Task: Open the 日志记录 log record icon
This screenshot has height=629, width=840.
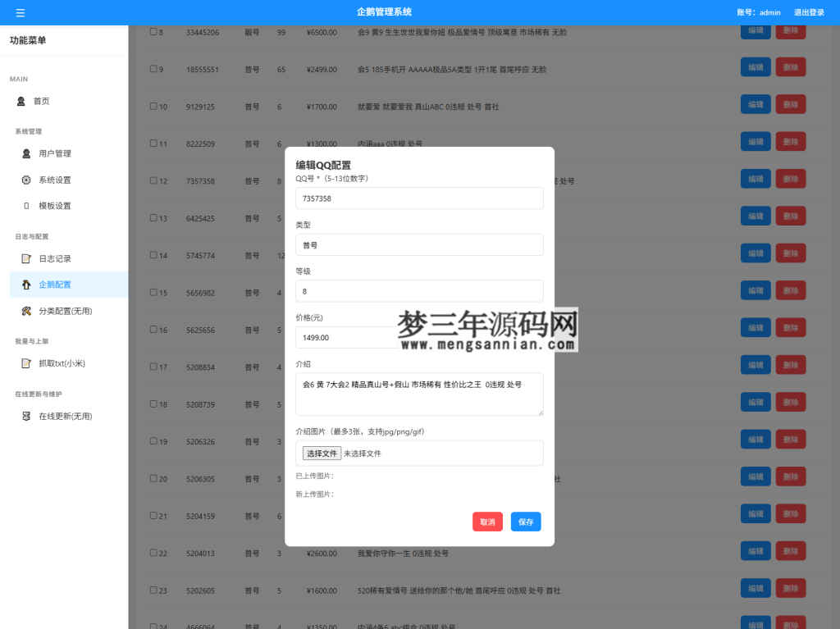Action: tap(27, 258)
